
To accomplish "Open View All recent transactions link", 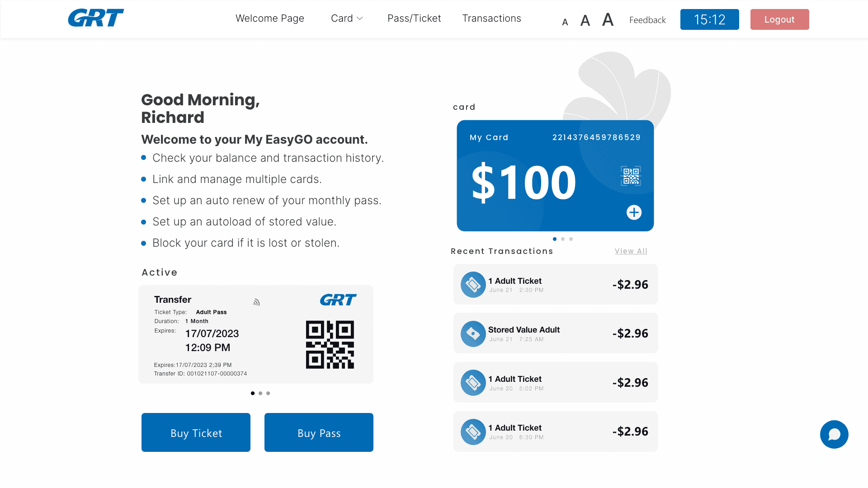I will 631,251.
